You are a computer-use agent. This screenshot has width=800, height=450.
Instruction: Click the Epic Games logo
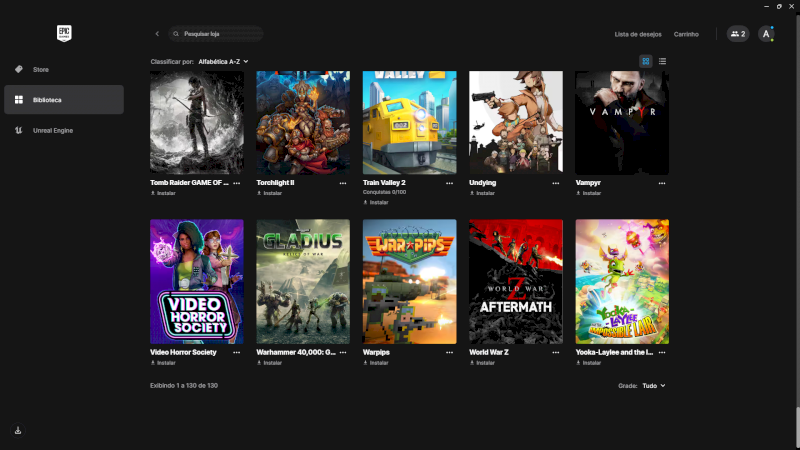click(64, 34)
